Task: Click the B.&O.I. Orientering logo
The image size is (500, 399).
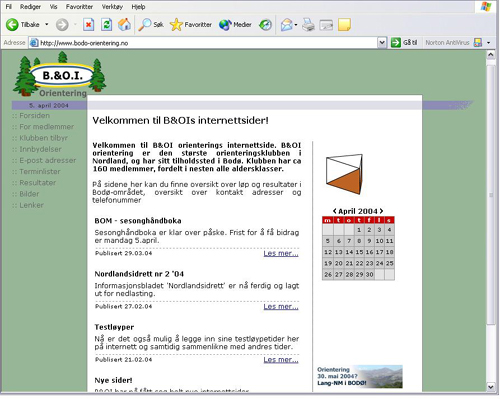Action: [x=60, y=75]
